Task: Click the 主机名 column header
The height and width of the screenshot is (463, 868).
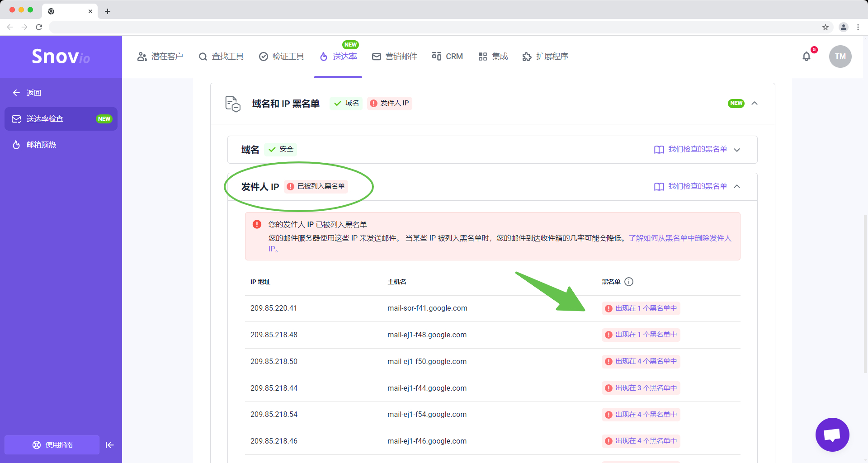Action: click(x=397, y=282)
